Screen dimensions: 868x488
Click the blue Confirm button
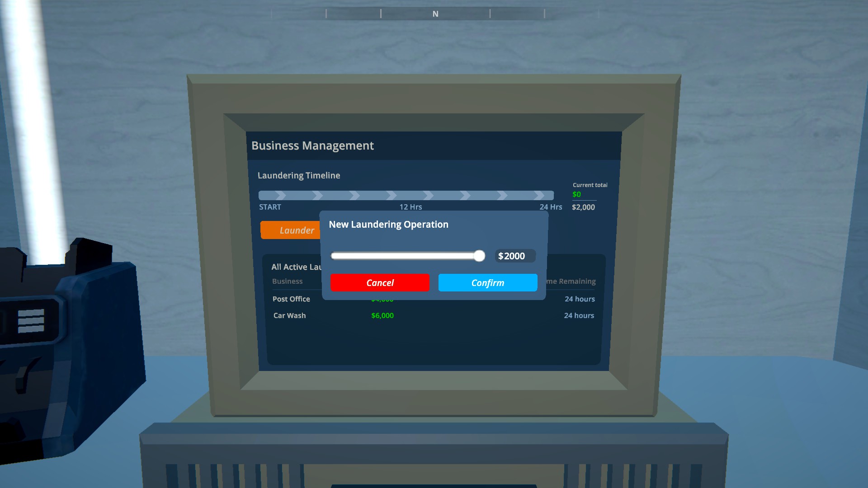click(487, 282)
